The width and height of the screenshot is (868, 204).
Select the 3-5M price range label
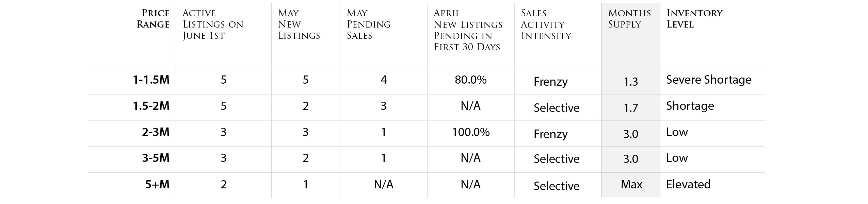point(156,158)
